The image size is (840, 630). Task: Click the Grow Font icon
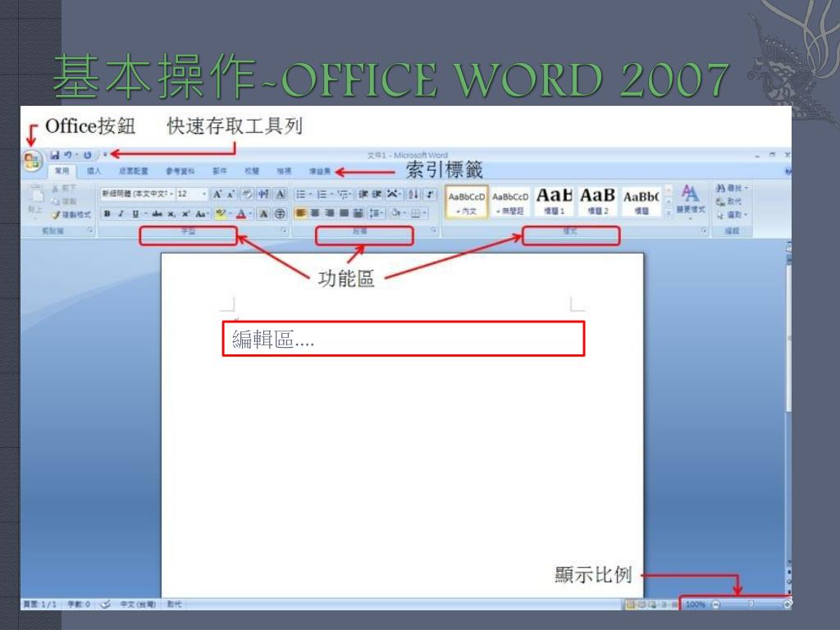tap(217, 194)
